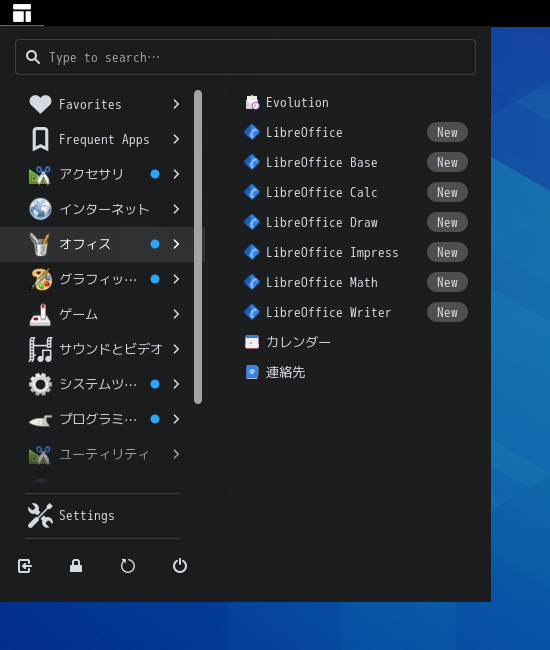Click the blue dot beside プログラミ…

pyautogui.click(x=155, y=419)
